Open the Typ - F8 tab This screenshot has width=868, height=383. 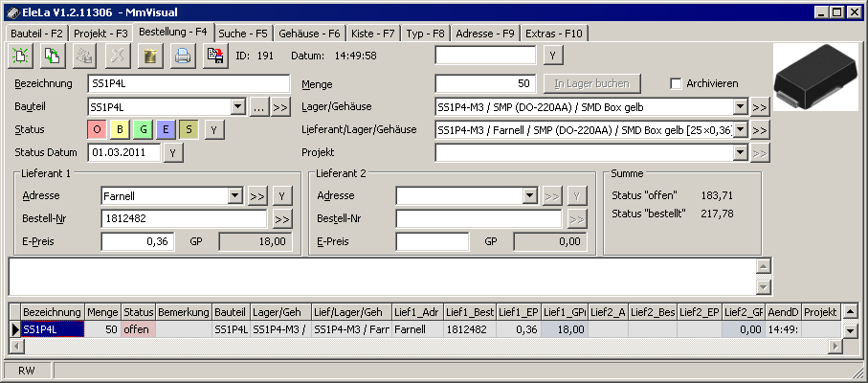(x=425, y=34)
